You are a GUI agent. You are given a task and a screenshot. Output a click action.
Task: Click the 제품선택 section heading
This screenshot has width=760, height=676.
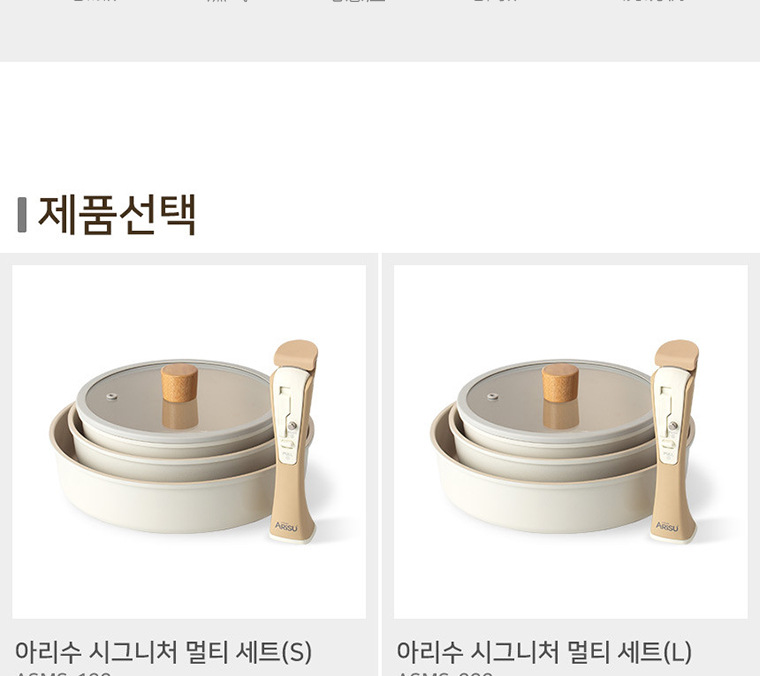[x=117, y=215]
